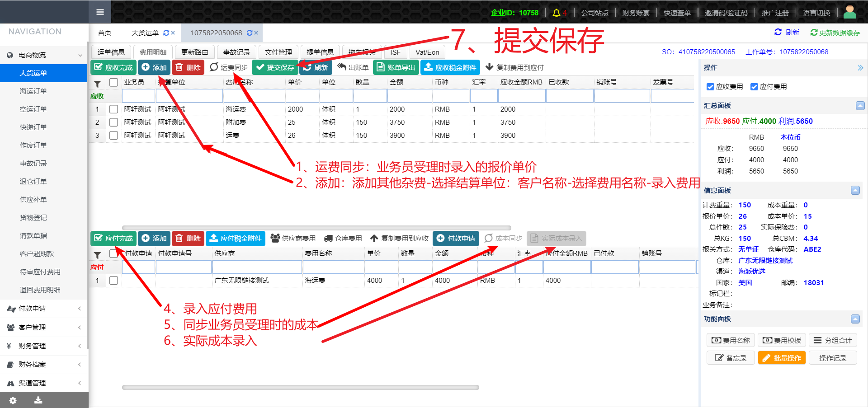This screenshot has height=408, width=868.
Task: Add a receivable fee with 添加
Action: (x=154, y=67)
